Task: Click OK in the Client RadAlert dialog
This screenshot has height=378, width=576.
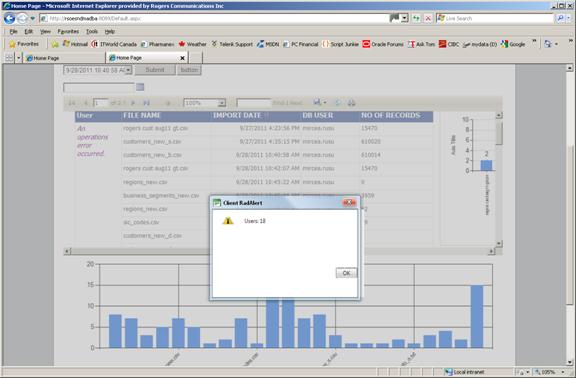Action: tap(346, 273)
